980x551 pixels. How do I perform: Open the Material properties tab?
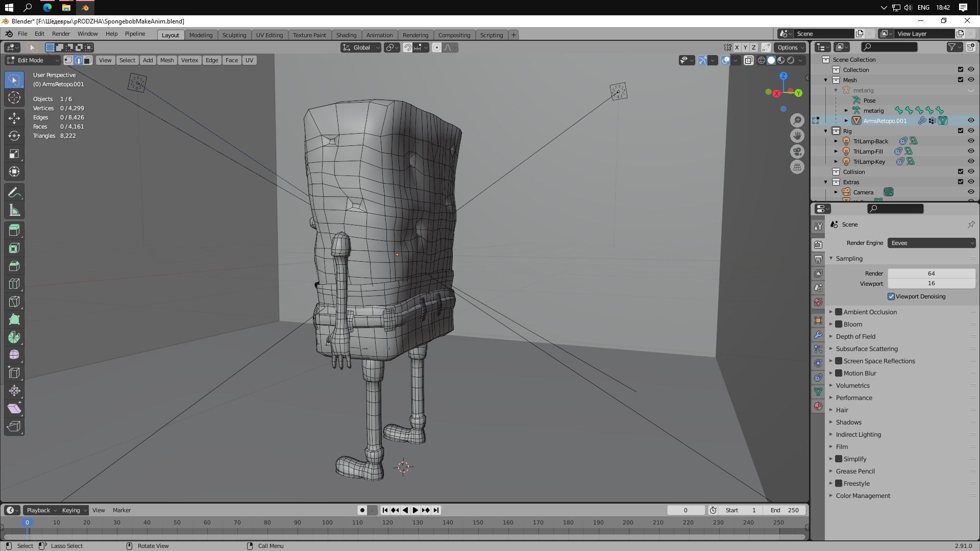pos(818,406)
